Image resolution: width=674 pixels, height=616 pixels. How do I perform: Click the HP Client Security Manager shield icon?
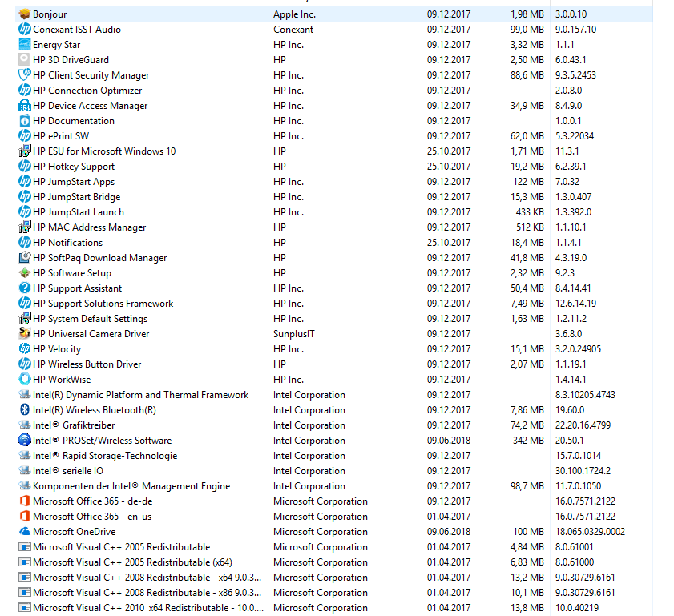tap(25, 74)
